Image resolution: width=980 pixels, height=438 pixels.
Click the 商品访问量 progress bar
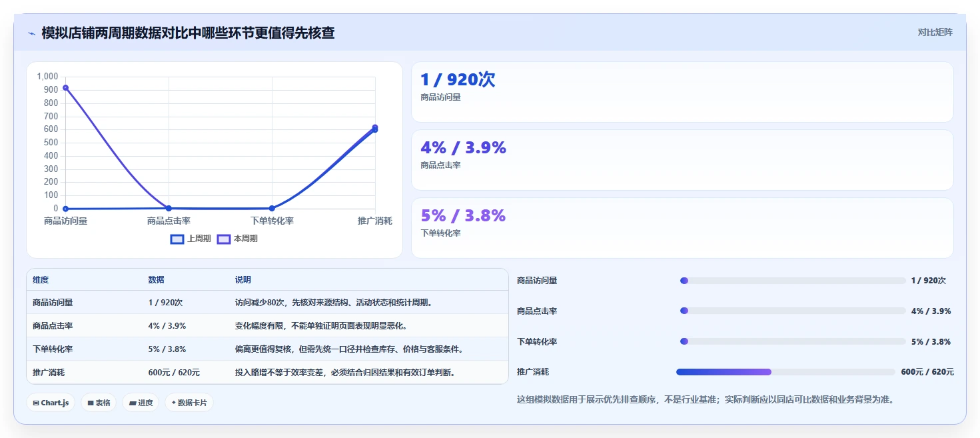(793, 281)
